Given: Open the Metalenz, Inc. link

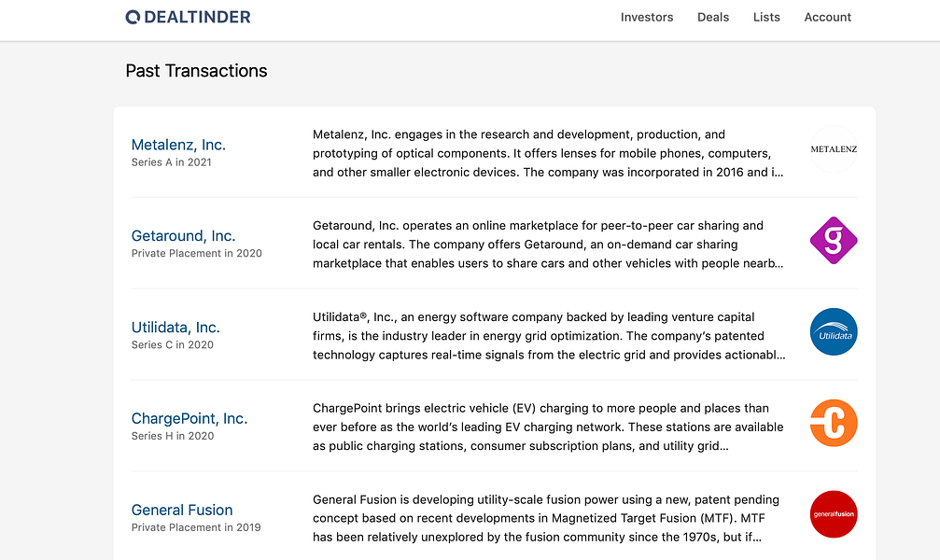Looking at the screenshot, I should pos(178,145).
